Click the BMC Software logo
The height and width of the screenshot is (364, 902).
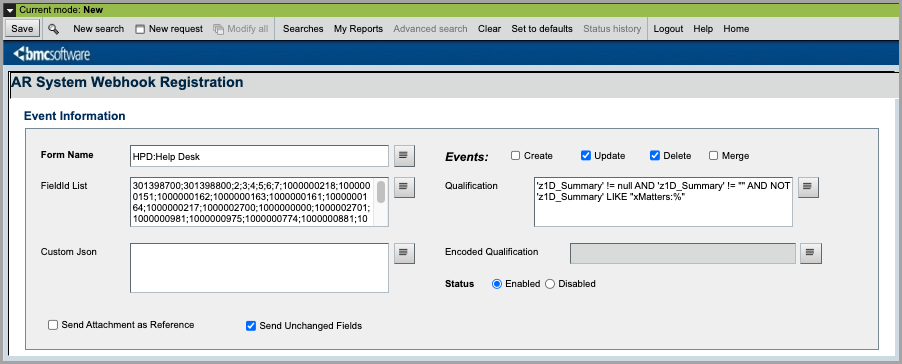[x=51, y=55]
